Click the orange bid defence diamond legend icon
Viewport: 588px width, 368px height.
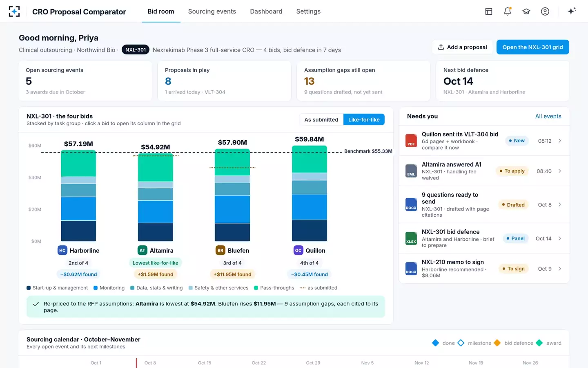point(497,343)
